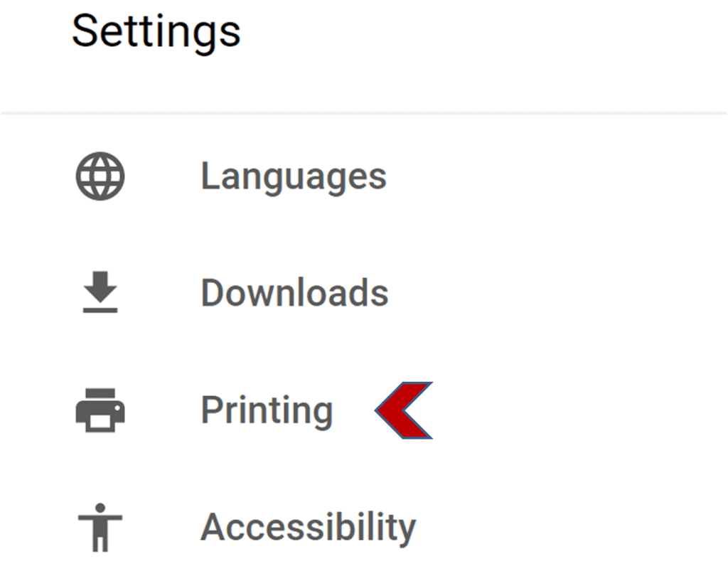Image resolution: width=728 pixels, height=571 pixels.
Task: Click the Settings heading text
Action: (156, 31)
